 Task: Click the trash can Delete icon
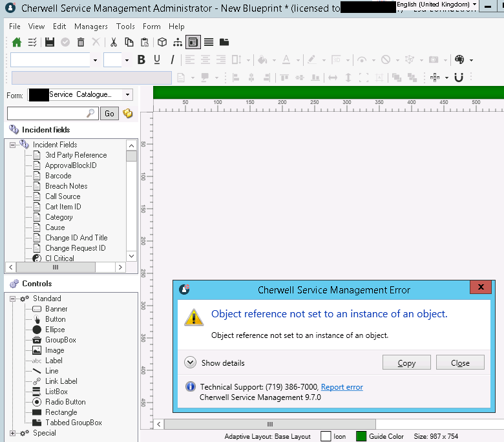(81, 42)
